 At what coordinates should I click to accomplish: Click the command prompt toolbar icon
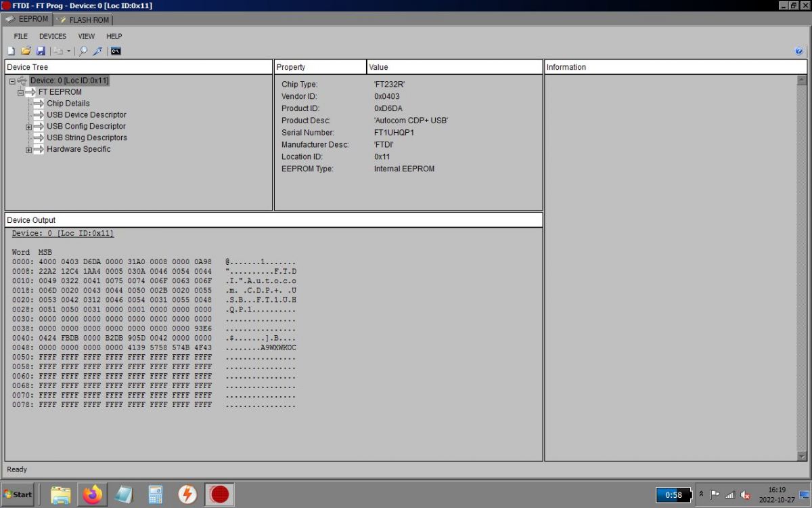116,51
